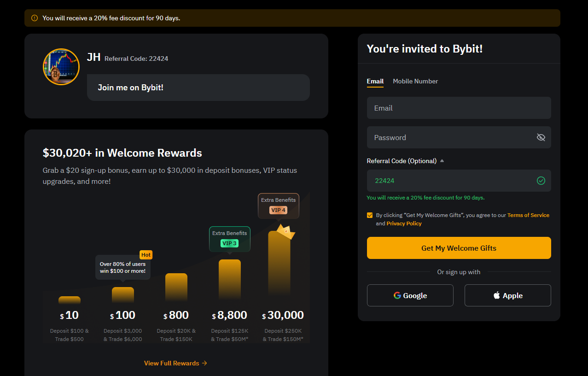The height and width of the screenshot is (376, 588).
Task: Sign up with Google
Action: [x=410, y=295]
